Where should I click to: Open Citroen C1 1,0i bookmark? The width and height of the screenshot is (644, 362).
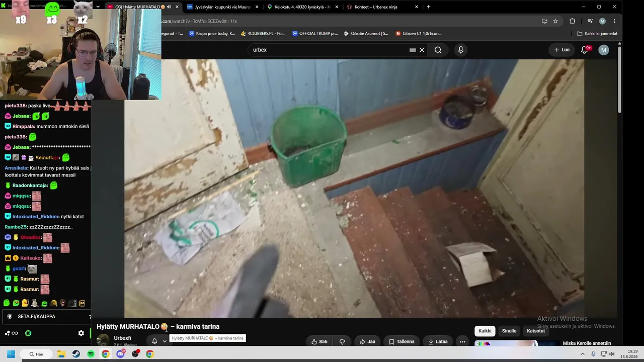click(x=419, y=34)
